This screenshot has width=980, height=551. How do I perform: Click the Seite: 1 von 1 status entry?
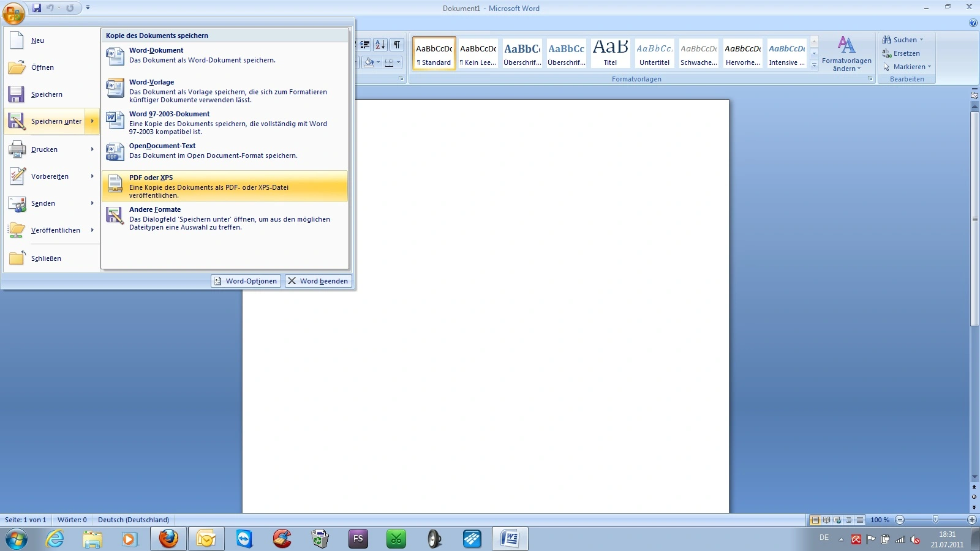(x=26, y=520)
